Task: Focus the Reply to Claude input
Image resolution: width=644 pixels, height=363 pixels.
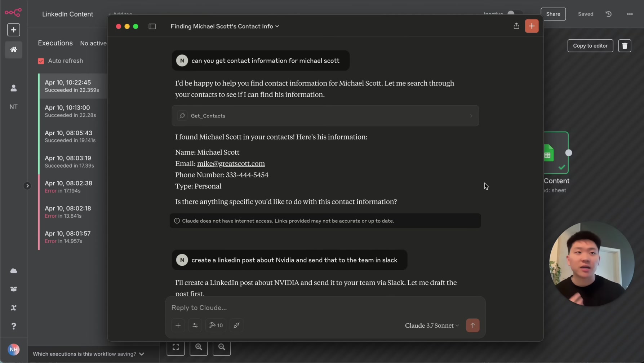Action: 325,307
